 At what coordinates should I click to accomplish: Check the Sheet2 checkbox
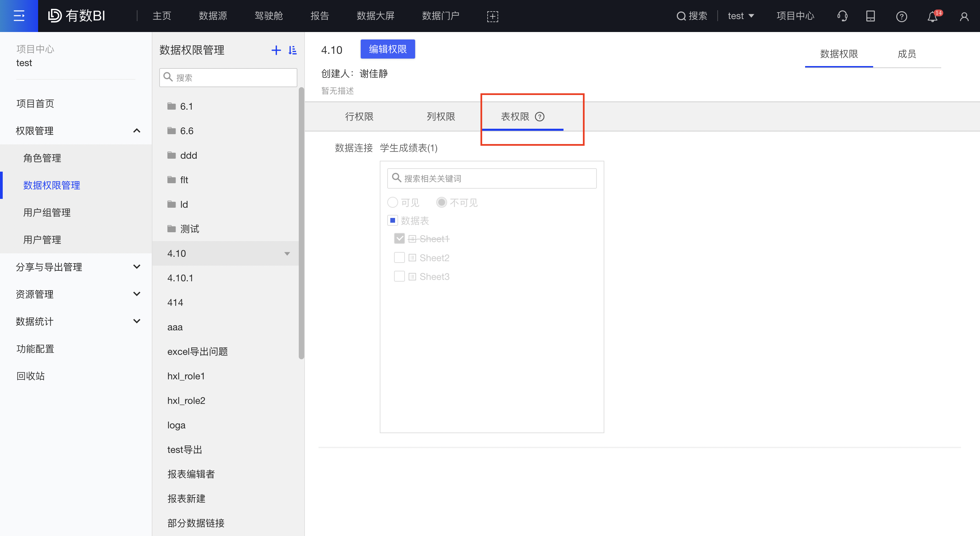399,258
